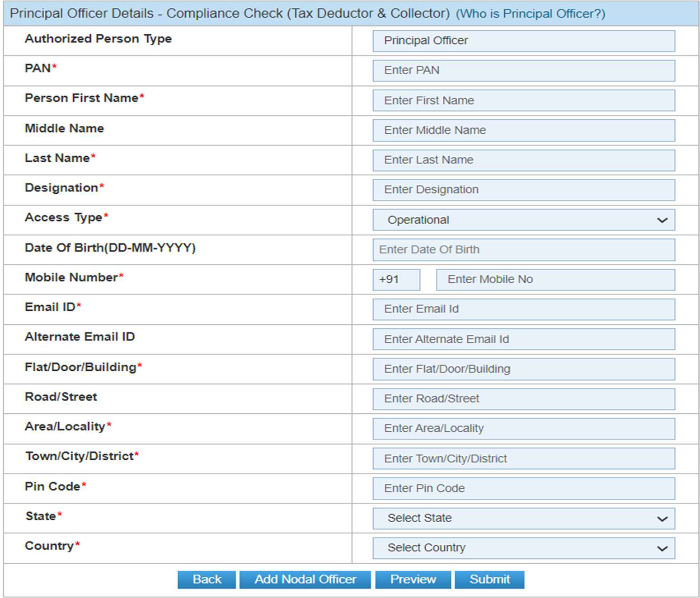Click the 'Designation' label text
This screenshot has height=598, width=700.
[x=61, y=188]
